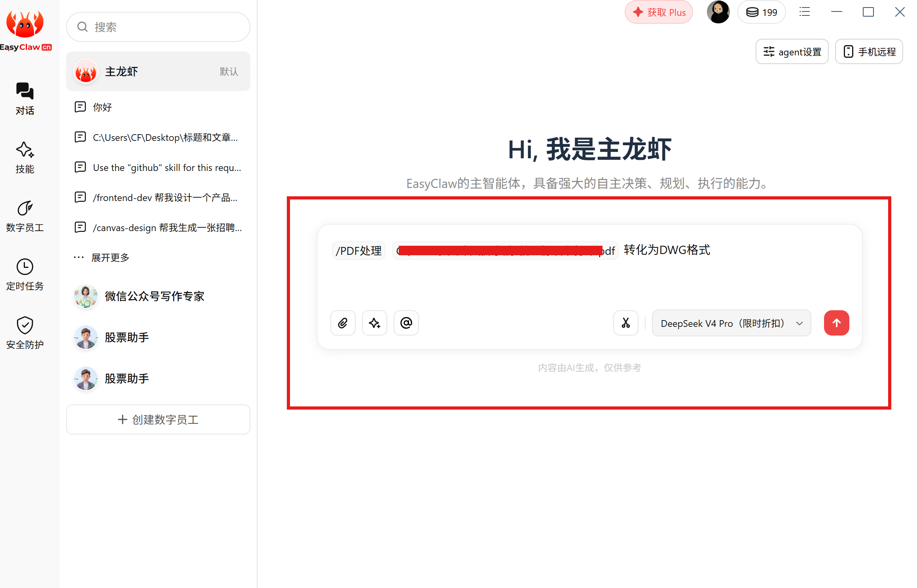The width and height of the screenshot is (917, 588).
Task: Open the C:\Users\CF\Desktop conversation
Action: 158,137
